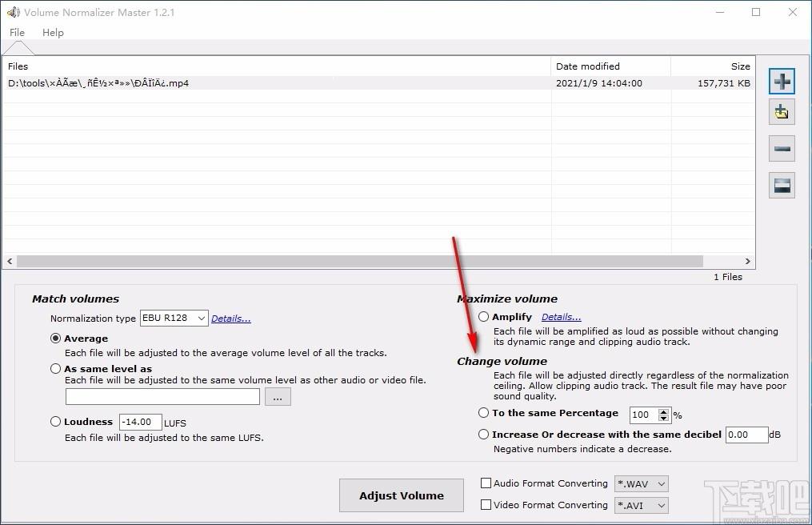This screenshot has height=525, width=812.
Task: Click the percentage spinner up arrow
Action: click(663, 411)
